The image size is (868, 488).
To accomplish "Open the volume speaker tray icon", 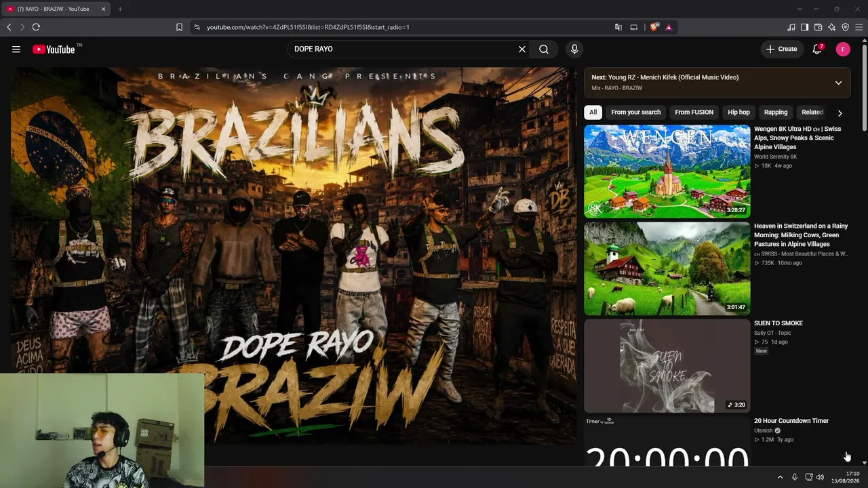I will [x=821, y=477].
